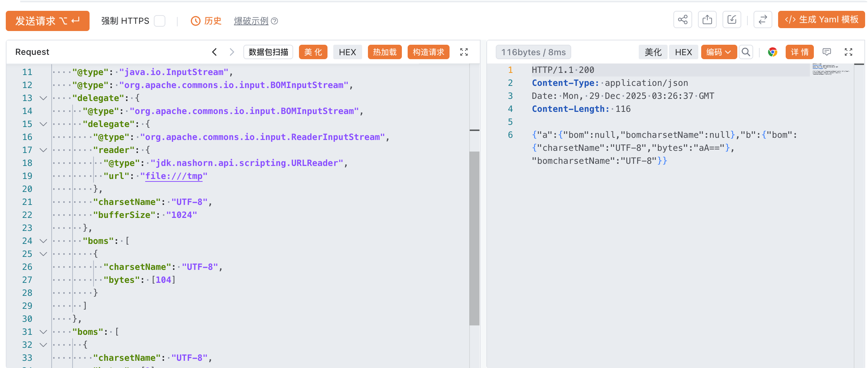Viewport: 868px width, 368px height.
Task: Click line number 19 in request gutter
Action: tap(27, 176)
